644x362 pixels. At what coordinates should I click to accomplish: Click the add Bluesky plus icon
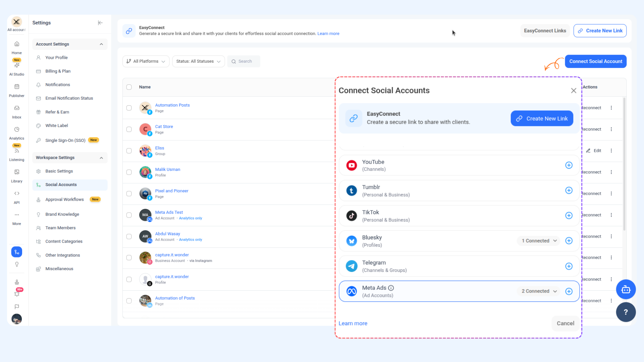coord(569,241)
